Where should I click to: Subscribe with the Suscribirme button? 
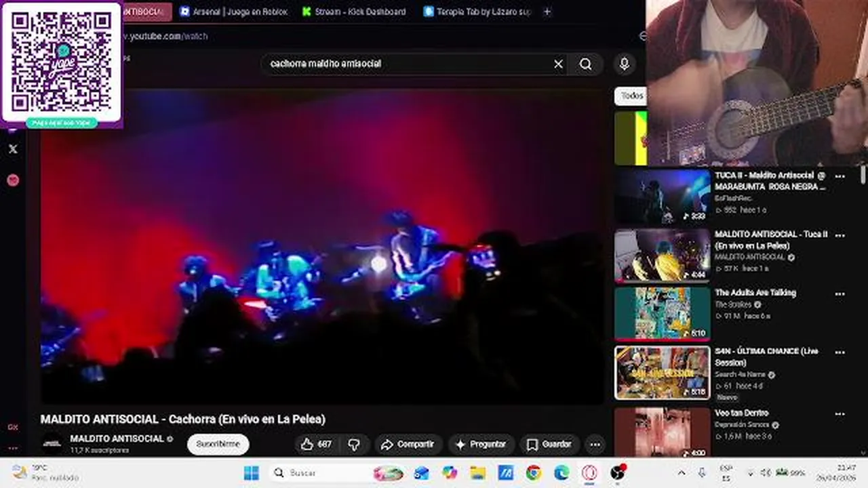point(218,445)
